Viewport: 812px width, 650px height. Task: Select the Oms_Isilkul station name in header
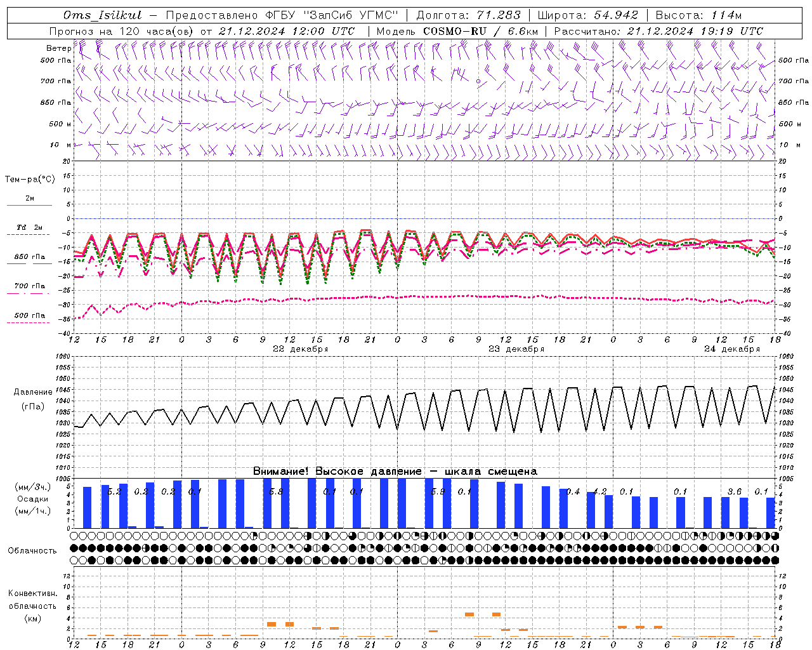click(102, 15)
